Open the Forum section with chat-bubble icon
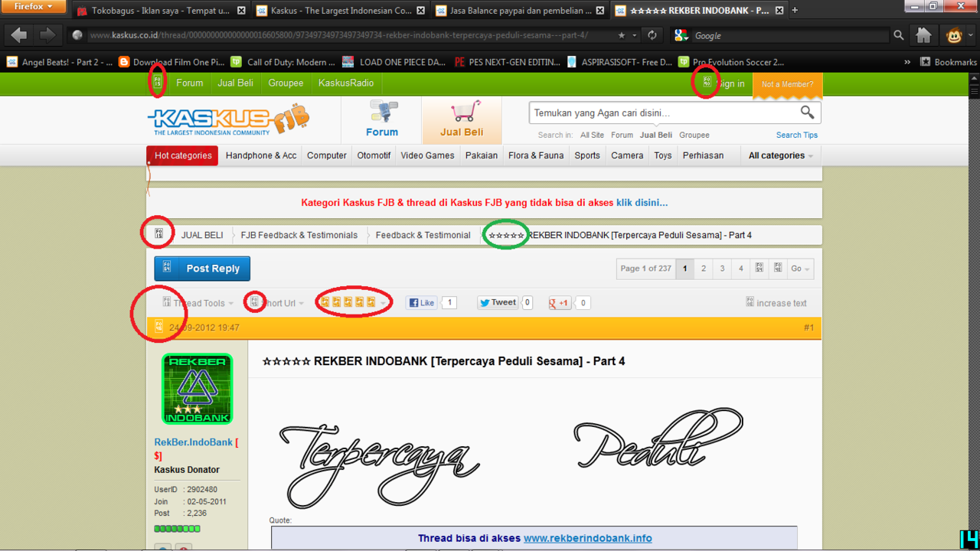Screen dimensions: 980x551 [x=381, y=119]
